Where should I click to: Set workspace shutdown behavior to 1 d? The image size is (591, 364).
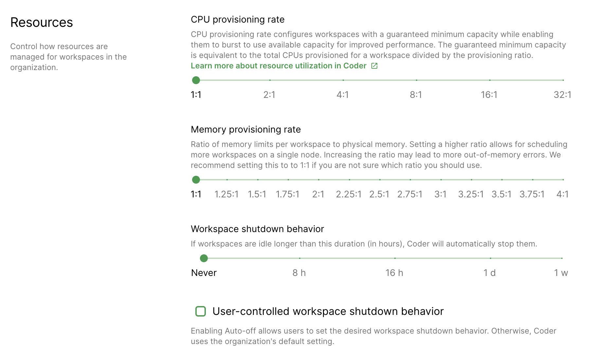[490, 258]
